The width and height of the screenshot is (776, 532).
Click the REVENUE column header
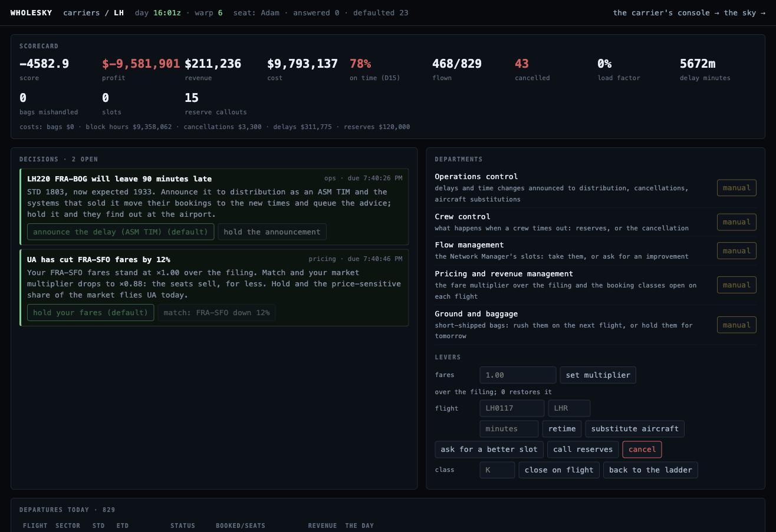322,526
